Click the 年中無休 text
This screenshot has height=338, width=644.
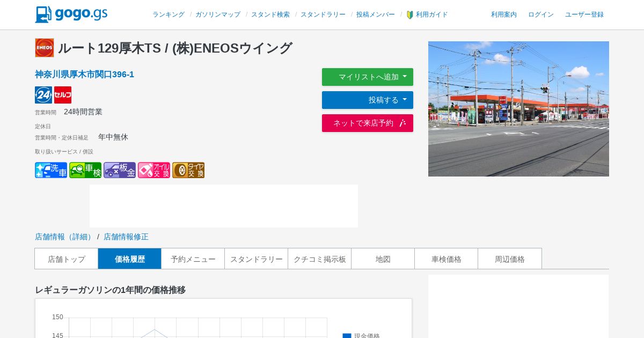coord(113,137)
